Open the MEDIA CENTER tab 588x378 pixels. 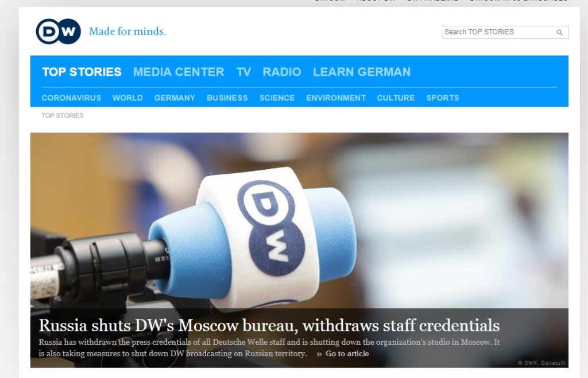coord(179,72)
